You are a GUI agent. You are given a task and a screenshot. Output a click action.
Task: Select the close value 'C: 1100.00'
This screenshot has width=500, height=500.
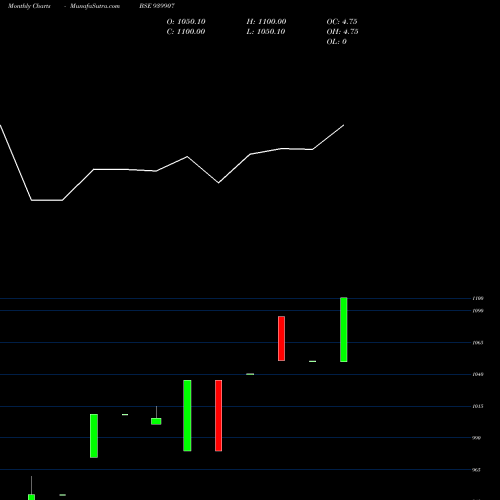tap(186, 32)
